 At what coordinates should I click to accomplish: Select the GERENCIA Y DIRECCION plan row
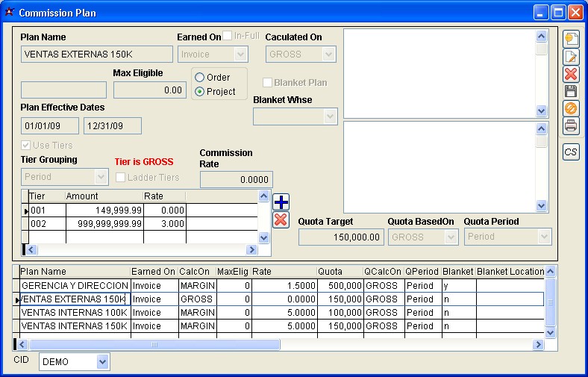[x=74, y=285]
